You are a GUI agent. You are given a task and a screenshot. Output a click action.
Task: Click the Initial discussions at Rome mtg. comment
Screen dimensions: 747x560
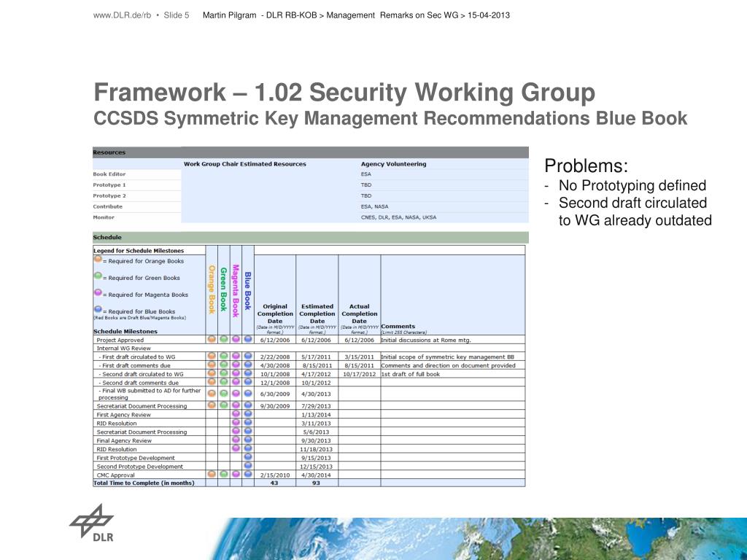point(426,340)
